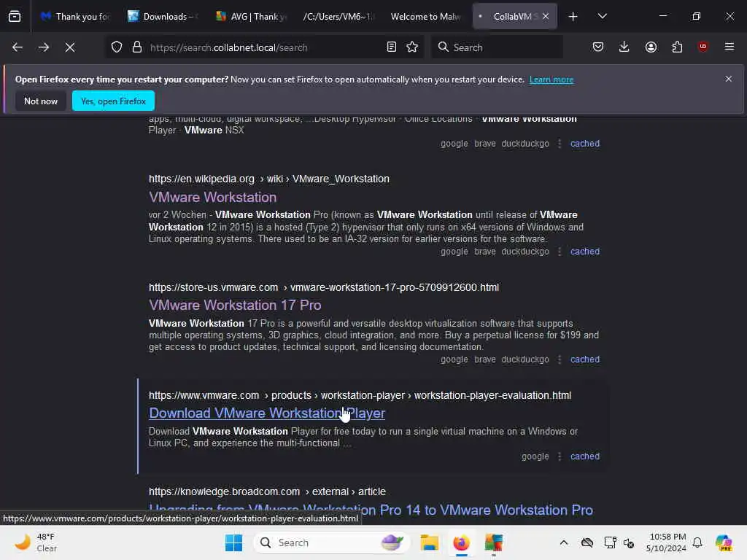Open notifications bell in taskbar
The image size is (747, 560).
coord(697,542)
